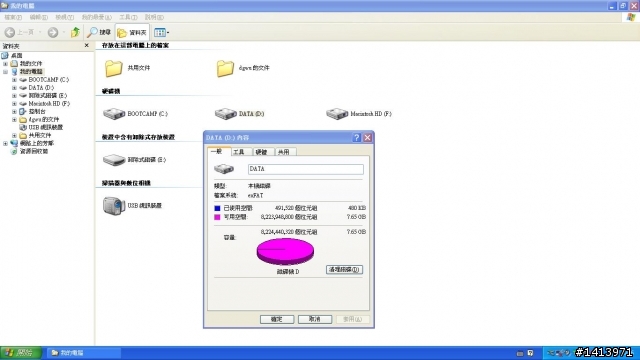Open the File menu
The width and height of the screenshot is (640, 360).
(13, 17)
